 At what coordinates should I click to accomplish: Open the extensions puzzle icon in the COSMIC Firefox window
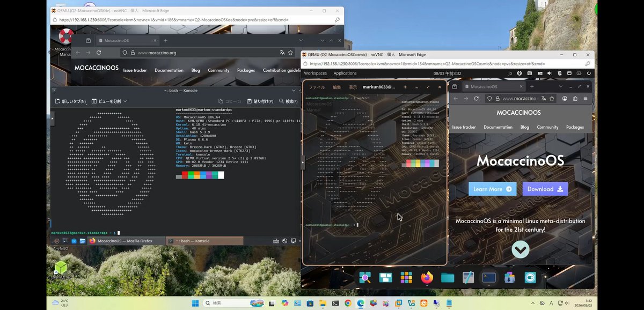click(x=575, y=99)
